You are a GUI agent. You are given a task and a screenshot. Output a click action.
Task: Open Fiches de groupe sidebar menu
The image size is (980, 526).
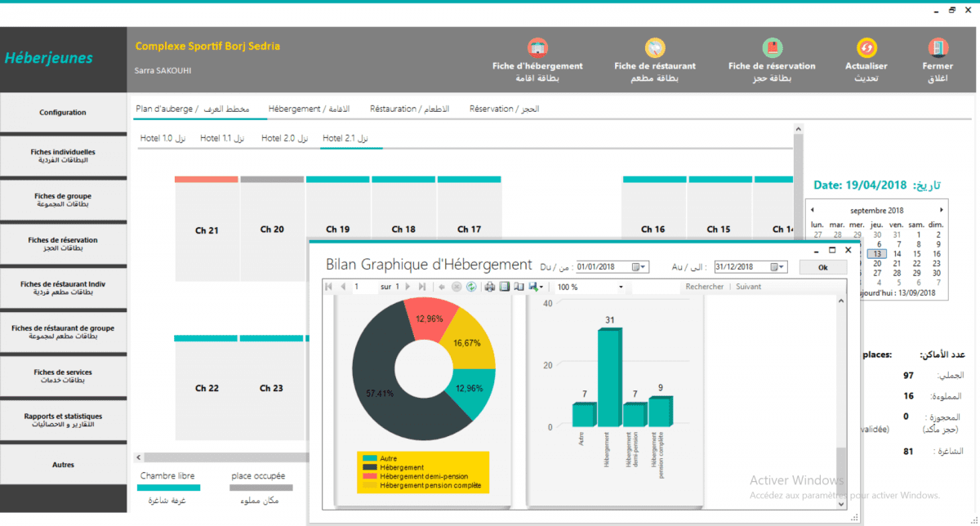(x=63, y=200)
